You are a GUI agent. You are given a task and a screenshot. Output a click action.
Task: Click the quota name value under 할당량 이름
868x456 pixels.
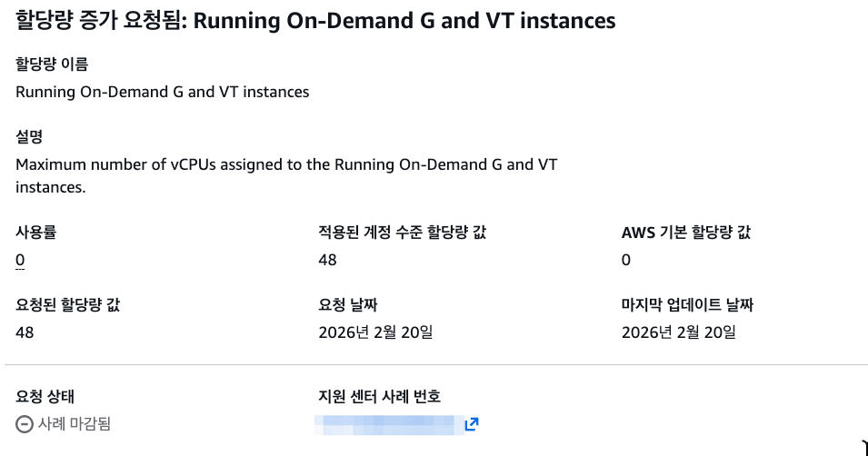pos(163,92)
